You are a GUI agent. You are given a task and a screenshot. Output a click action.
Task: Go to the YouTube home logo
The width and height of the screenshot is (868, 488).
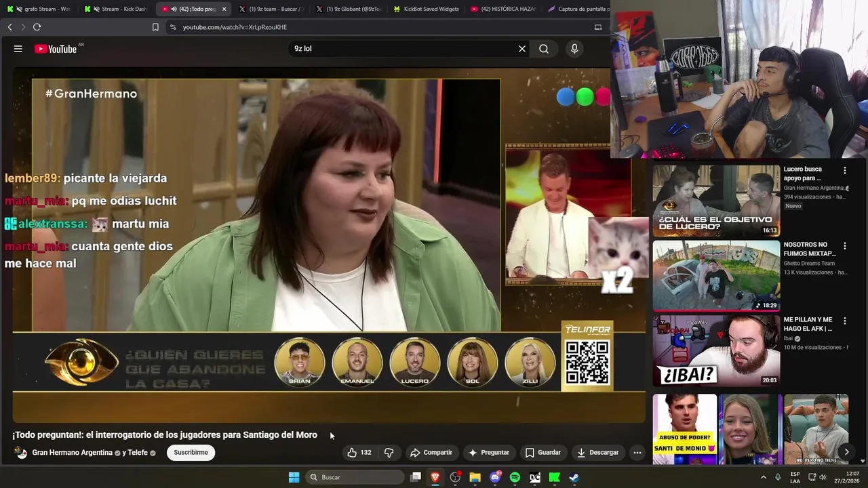(56, 49)
